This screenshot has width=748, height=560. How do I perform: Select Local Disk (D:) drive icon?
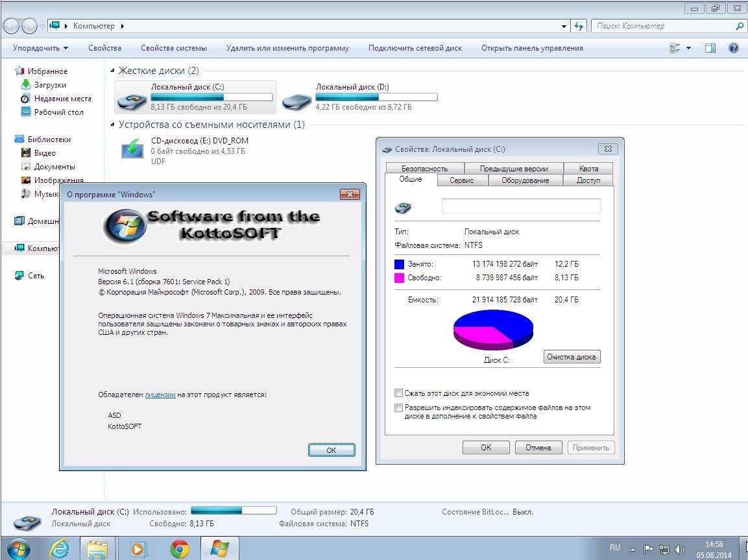(x=296, y=102)
